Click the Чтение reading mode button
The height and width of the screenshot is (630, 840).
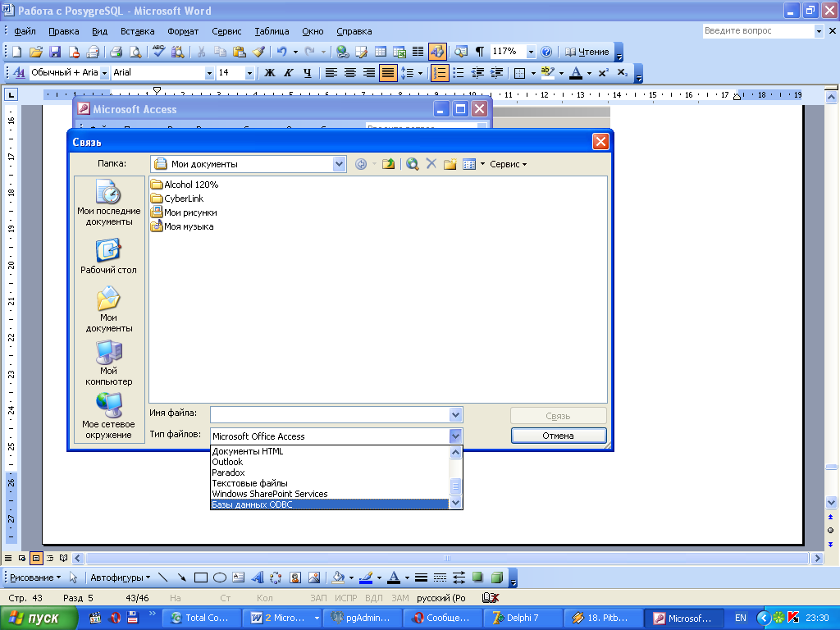pos(587,52)
